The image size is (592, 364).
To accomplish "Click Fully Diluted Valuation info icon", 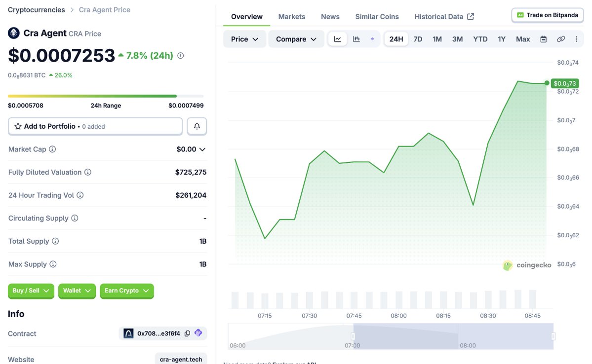I will tap(87, 172).
